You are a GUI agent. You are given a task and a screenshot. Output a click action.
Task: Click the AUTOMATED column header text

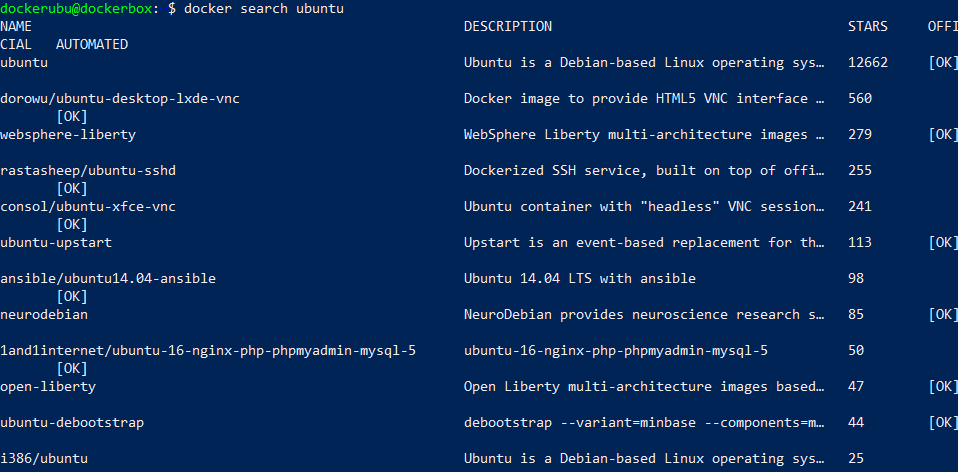[92, 45]
